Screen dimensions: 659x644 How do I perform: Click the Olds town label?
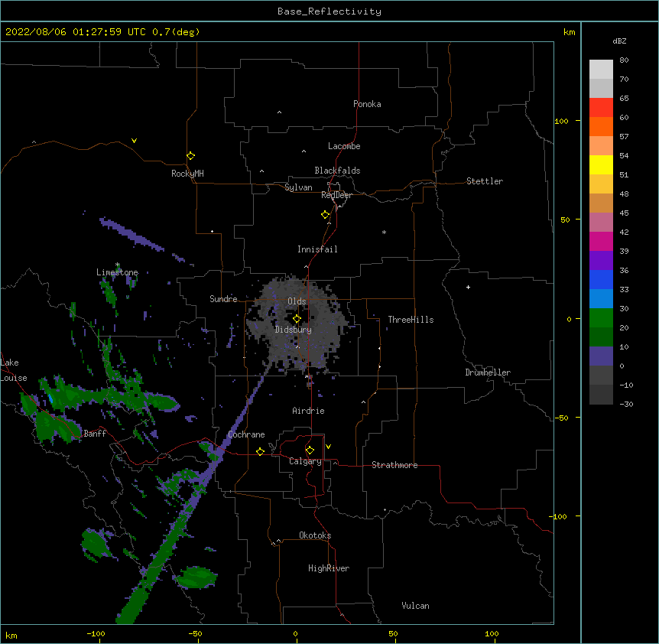pos(297,301)
